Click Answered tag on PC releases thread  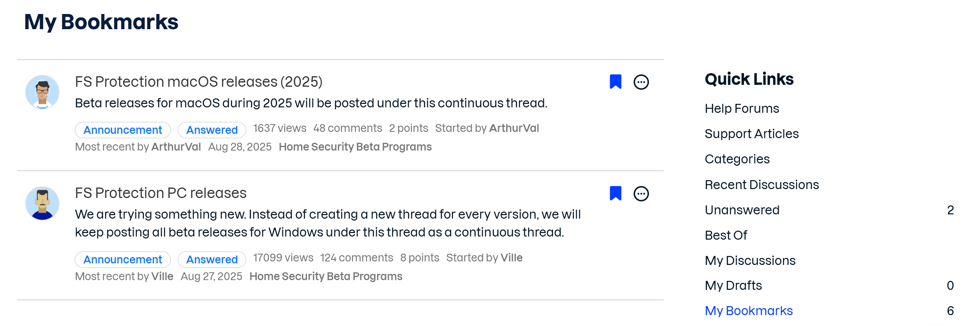[x=212, y=259]
